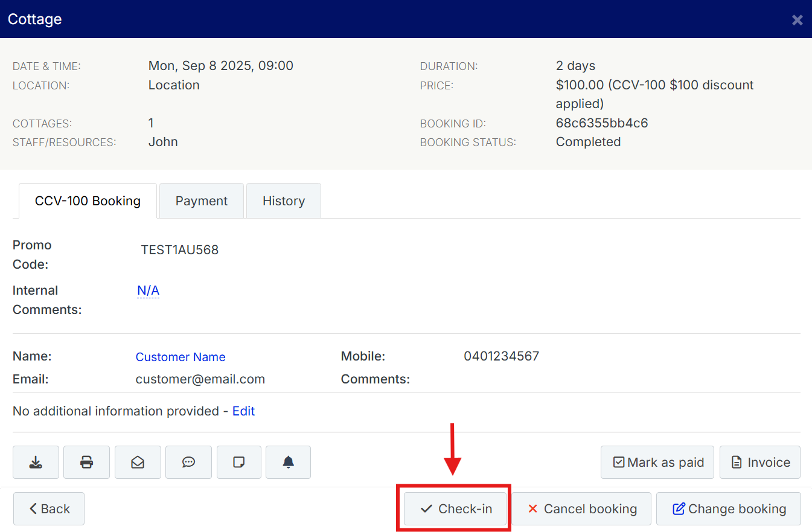Click the open envelope email icon
Screen dimensions: 812x532
138,462
